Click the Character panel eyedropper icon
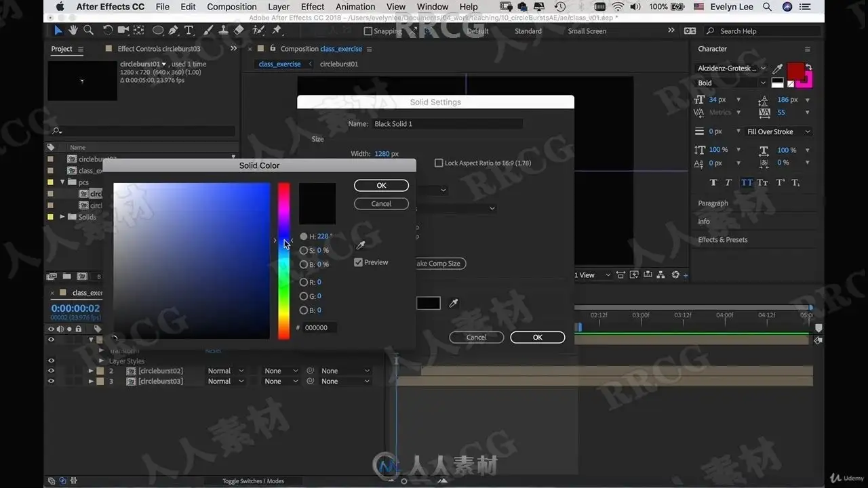This screenshot has height=488, width=868. coord(778,68)
